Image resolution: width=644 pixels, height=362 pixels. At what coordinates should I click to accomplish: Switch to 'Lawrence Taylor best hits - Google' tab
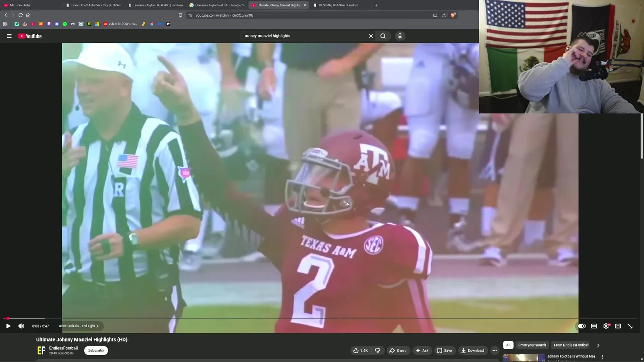pos(217,5)
